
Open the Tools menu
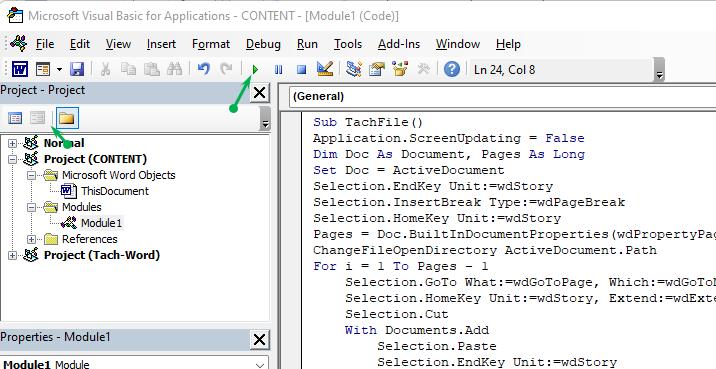[347, 44]
